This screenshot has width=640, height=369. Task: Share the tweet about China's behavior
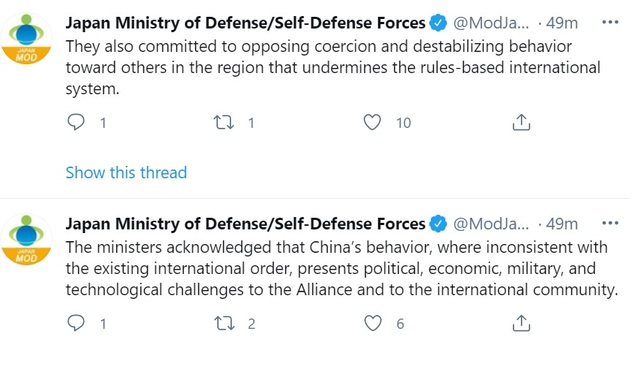521,323
